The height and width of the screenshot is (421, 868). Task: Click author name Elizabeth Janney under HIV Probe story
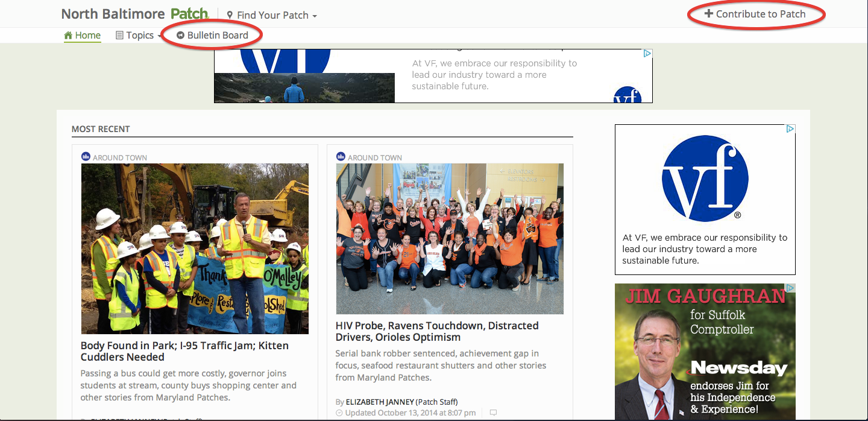pos(379,402)
